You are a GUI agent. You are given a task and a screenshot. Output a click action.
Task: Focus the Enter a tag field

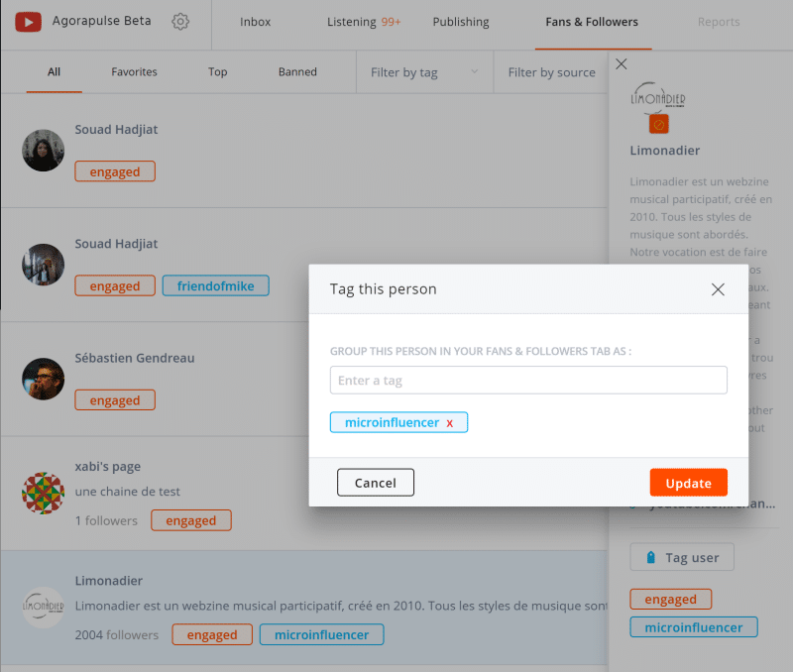528,381
